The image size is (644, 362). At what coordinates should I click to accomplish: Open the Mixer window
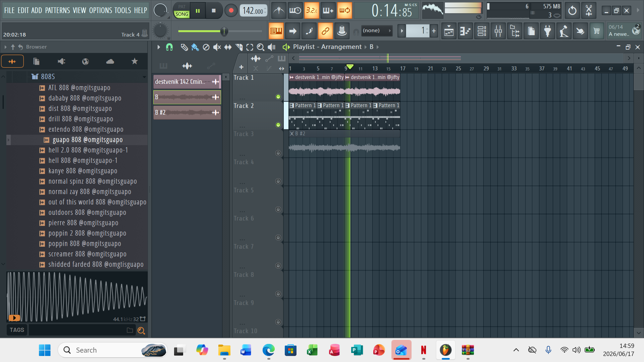point(498,31)
